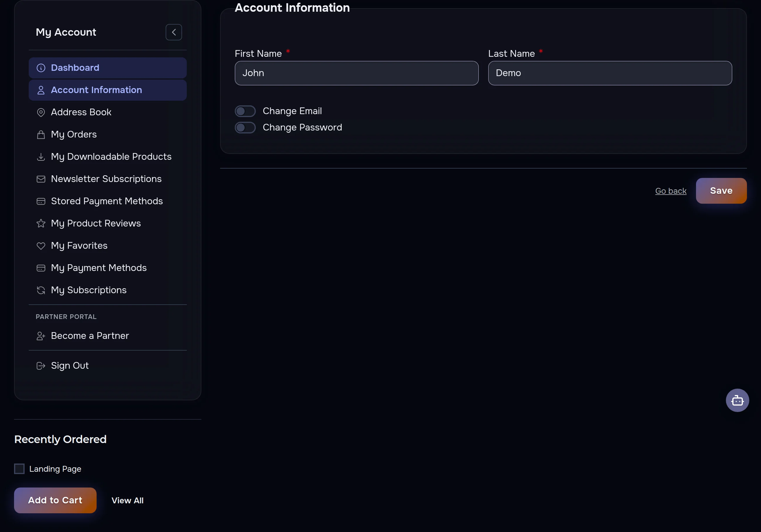Open Newsletter Subscriptions

pyautogui.click(x=107, y=179)
